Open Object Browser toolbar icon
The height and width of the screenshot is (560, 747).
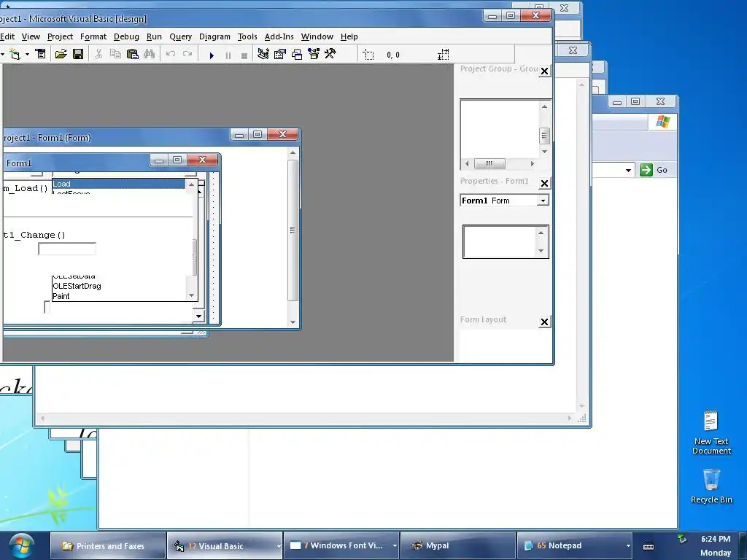point(314,54)
